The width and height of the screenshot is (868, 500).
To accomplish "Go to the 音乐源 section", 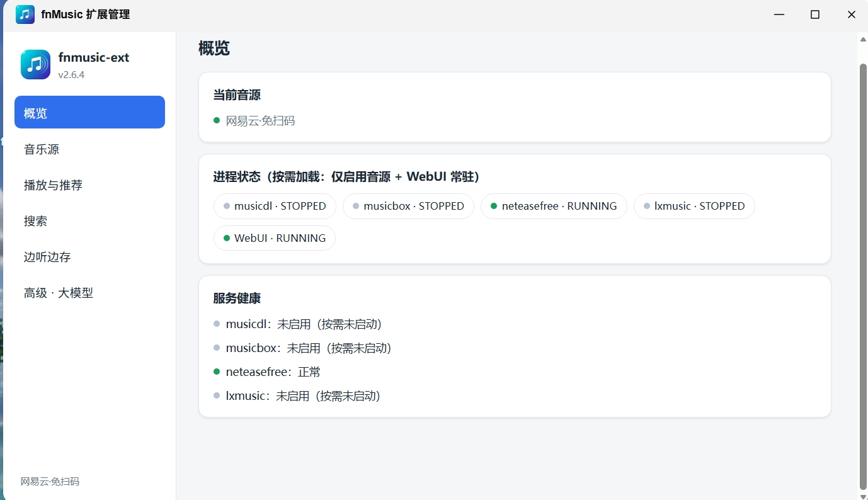I will click(89, 149).
